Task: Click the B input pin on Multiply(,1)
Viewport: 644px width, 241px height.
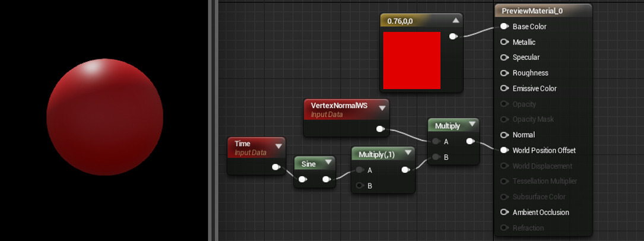Action: (x=359, y=186)
